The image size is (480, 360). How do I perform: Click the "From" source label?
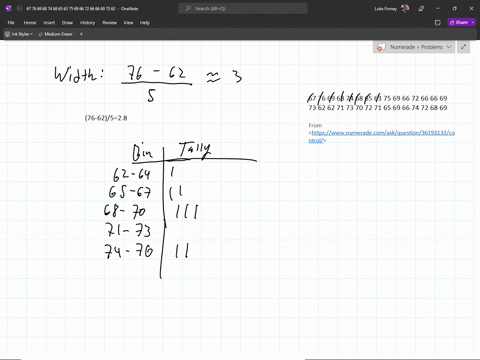click(x=315, y=125)
